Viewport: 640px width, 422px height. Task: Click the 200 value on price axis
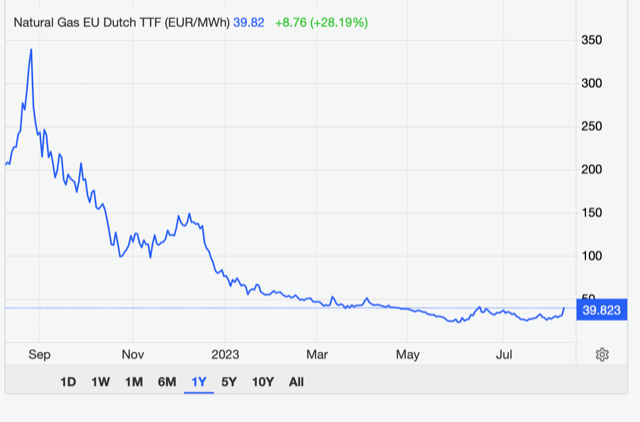click(x=593, y=169)
